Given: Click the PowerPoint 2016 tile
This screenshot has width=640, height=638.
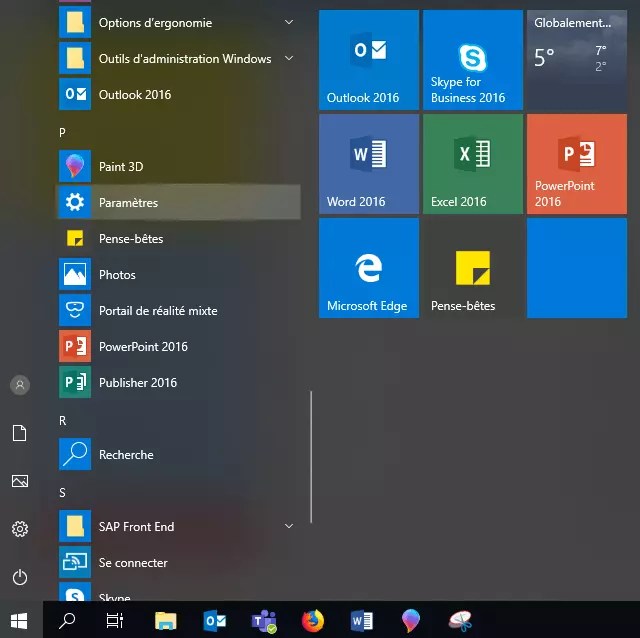Looking at the screenshot, I should pos(577,164).
